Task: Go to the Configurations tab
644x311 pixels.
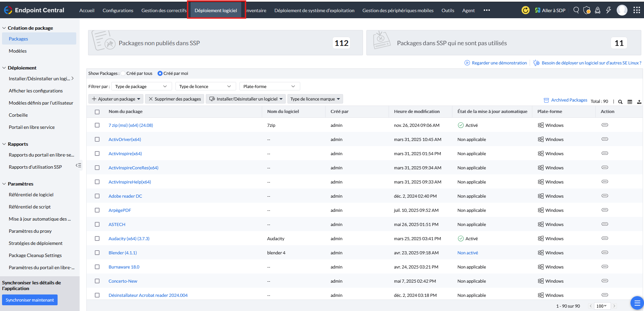Action: (118, 10)
